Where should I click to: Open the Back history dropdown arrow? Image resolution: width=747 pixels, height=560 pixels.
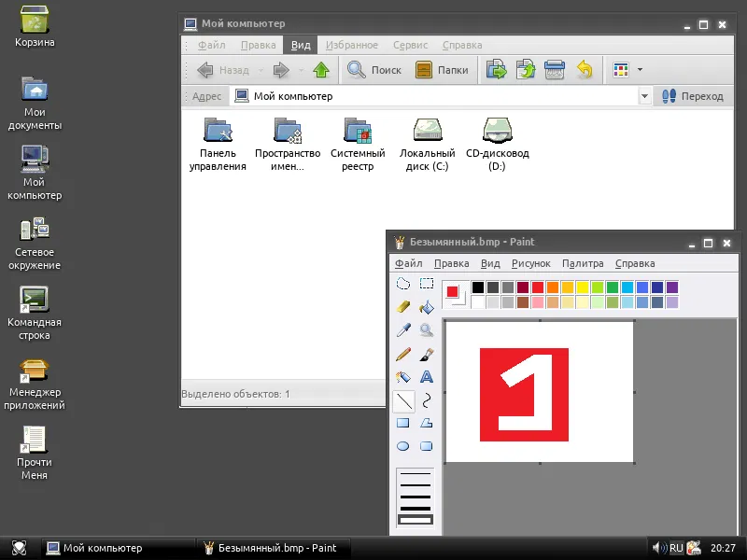261,70
